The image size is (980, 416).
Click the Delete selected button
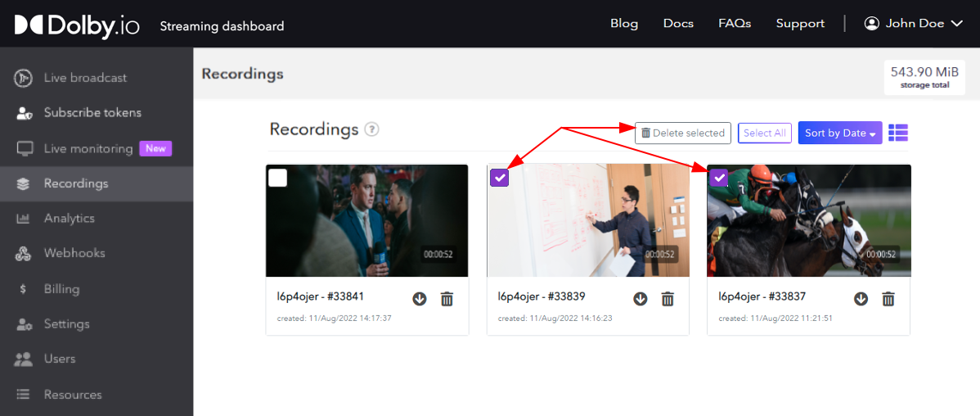(x=683, y=133)
